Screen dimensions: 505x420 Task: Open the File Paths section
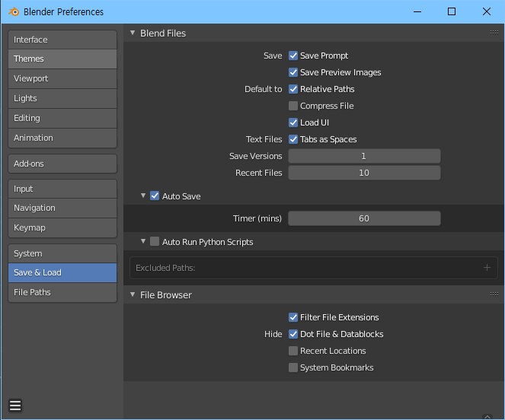click(x=62, y=292)
